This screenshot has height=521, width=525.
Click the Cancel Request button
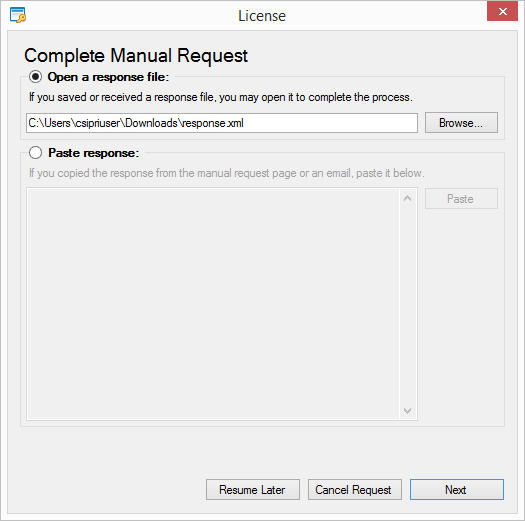(x=355, y=490)
